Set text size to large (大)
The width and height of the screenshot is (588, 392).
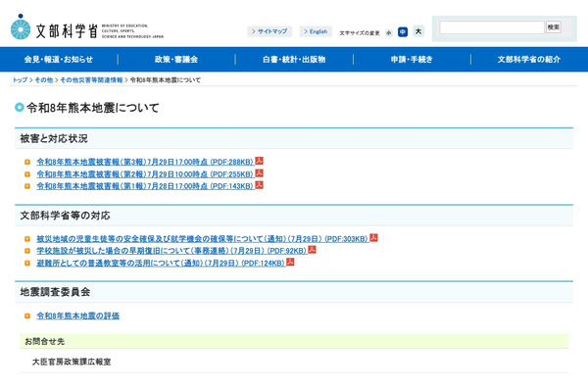(x=418, y=31)
